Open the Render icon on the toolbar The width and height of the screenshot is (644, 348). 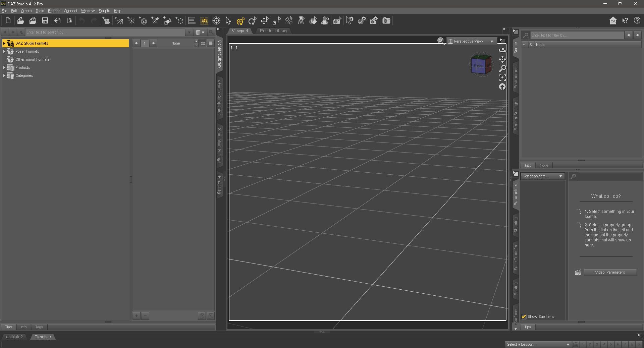tap(386, 20)
